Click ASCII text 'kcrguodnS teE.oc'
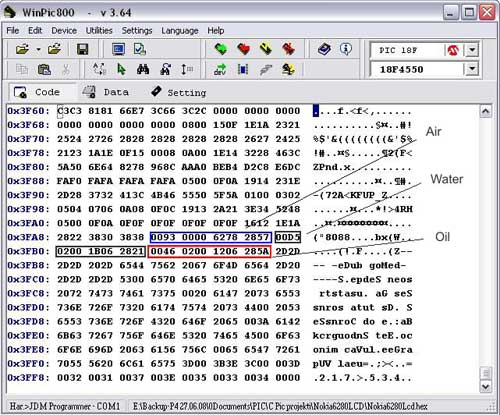 362,336
